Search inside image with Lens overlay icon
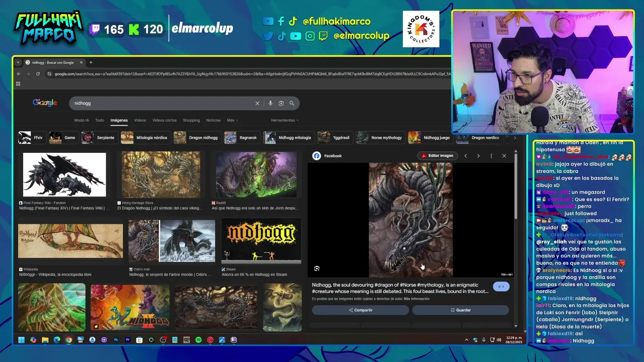644x362 pixels. pyautogui.click(x=316, y=268)
